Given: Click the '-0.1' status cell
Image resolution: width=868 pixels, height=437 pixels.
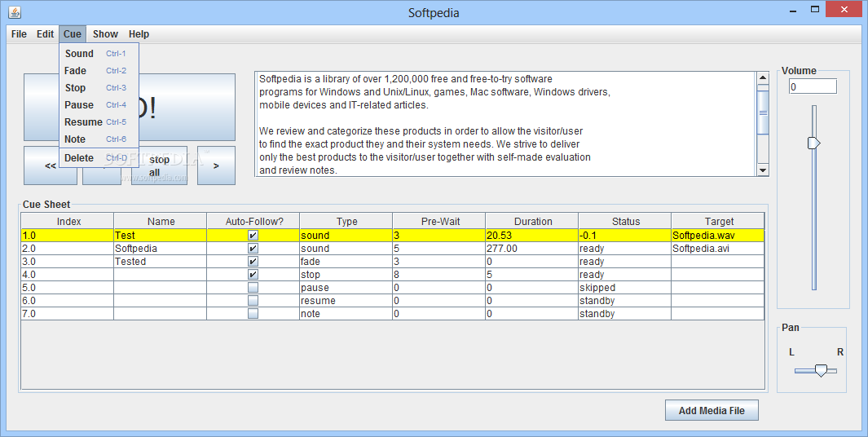Looking at the screenshot, I should point(625,236).
